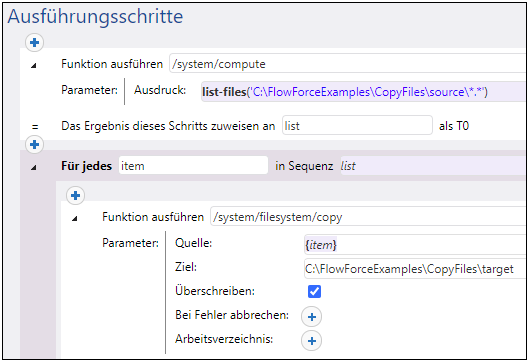Select the 'in Sequenz' label
Screen dimensions: 529x362
[x=304, y=166]
